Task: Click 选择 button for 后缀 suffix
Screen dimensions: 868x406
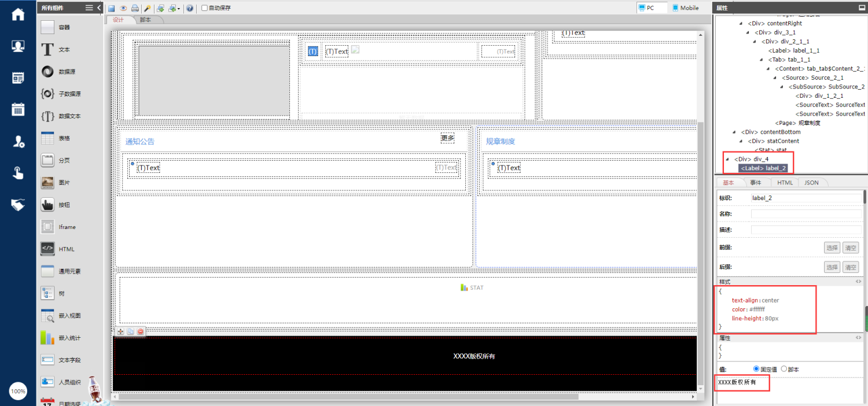Action: (832, 267)
